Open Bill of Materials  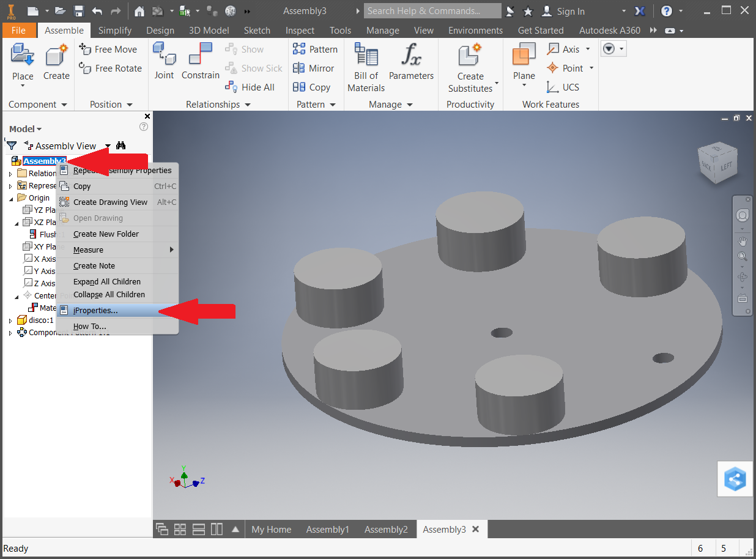pyautogui.click(x=366, y=67)
